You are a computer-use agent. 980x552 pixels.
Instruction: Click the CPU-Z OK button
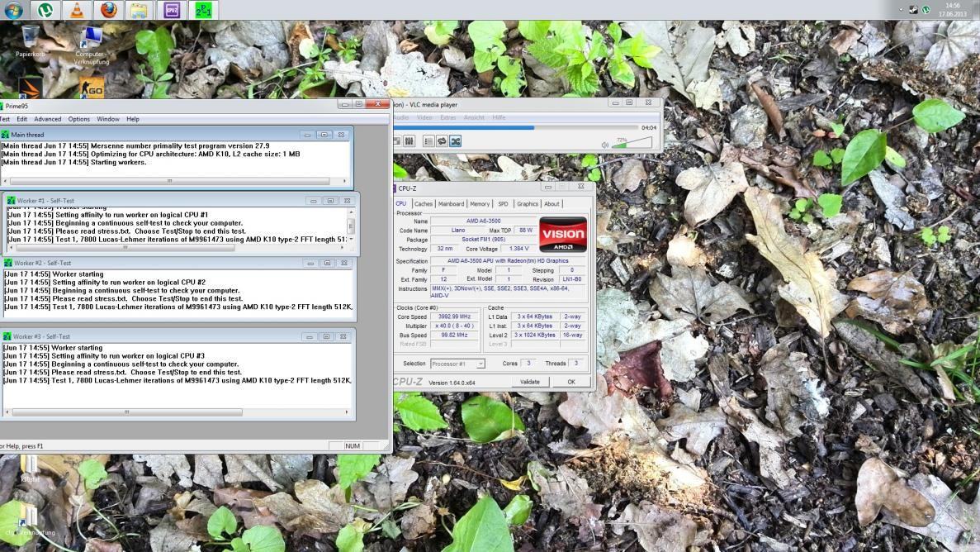[571, 382]
